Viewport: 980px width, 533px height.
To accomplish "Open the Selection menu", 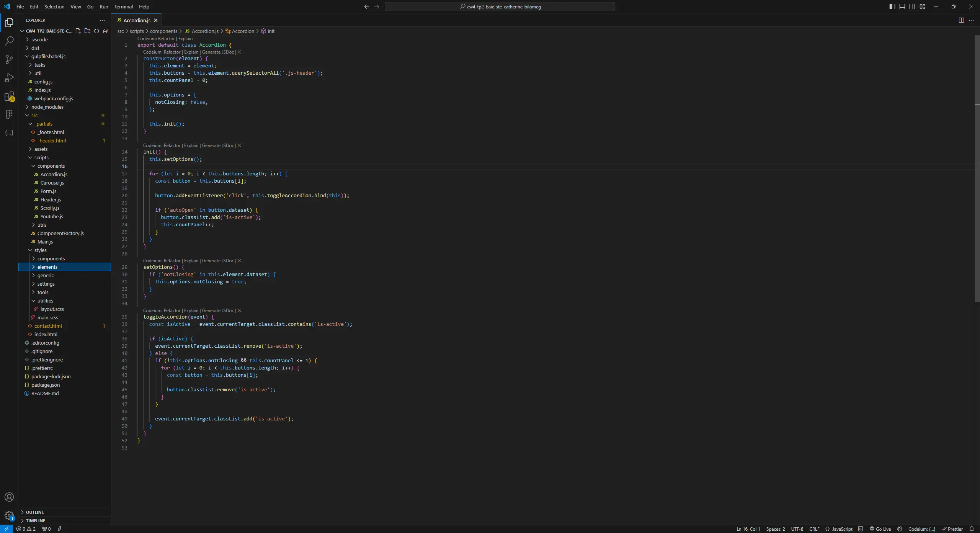I will 54,7.
